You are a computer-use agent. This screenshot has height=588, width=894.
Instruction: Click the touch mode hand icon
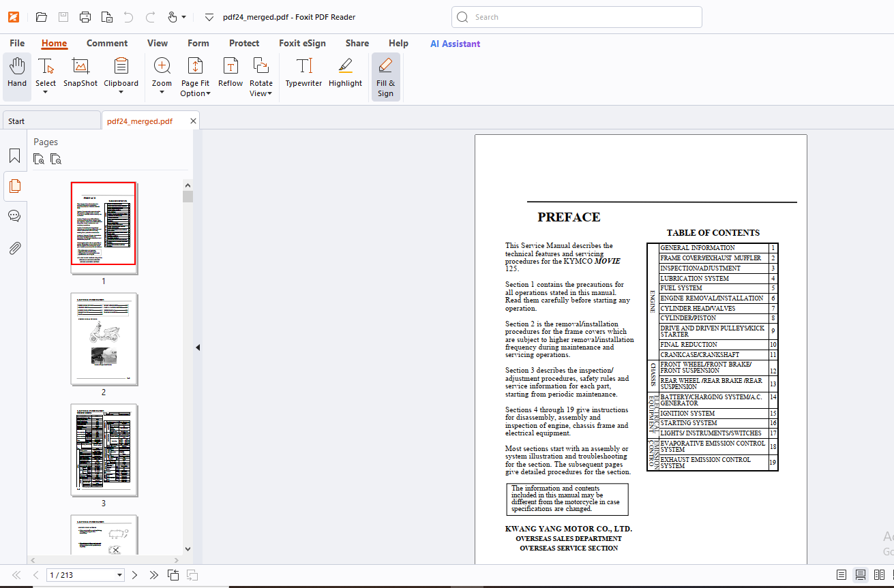172,17
